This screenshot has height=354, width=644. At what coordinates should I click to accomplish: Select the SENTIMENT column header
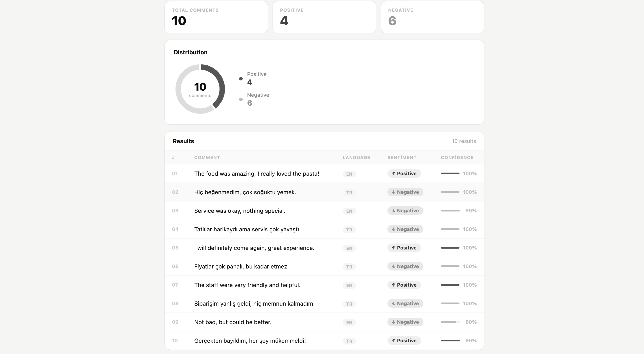tap(402, 158)
